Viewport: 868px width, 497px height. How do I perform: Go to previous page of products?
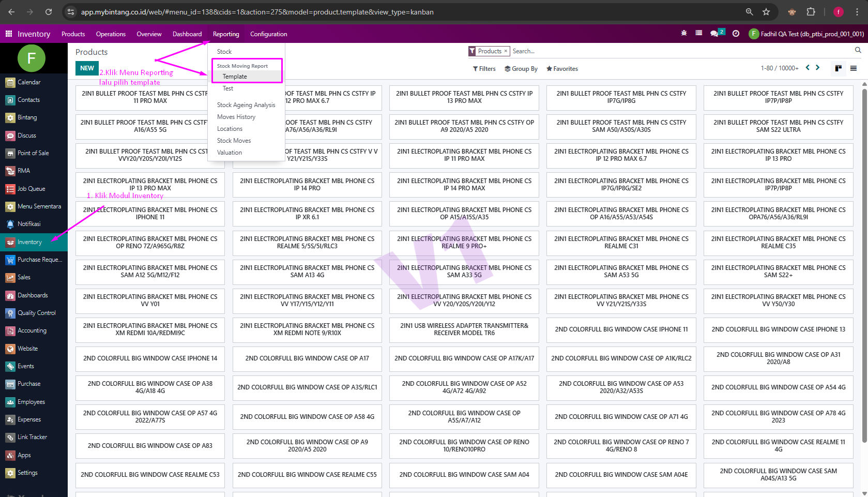point(807,68)
